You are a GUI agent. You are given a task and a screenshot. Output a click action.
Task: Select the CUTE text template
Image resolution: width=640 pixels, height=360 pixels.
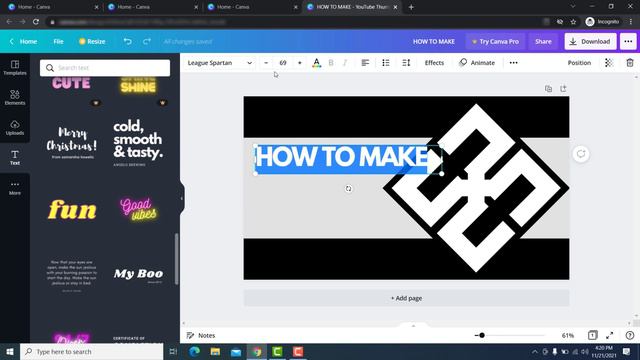pyautogui.click(x=71, y=84)
